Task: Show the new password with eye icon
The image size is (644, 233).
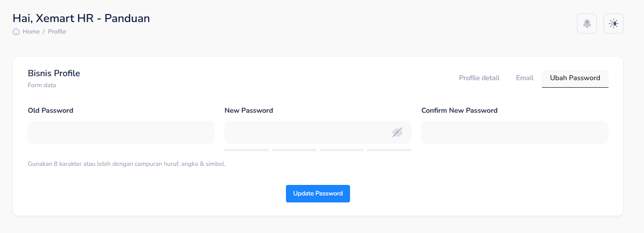Action: 397,132
